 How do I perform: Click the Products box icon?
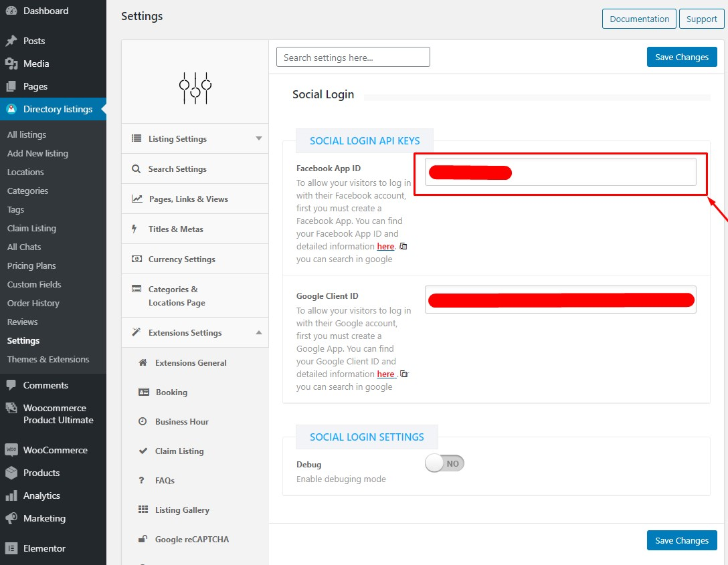11,473
